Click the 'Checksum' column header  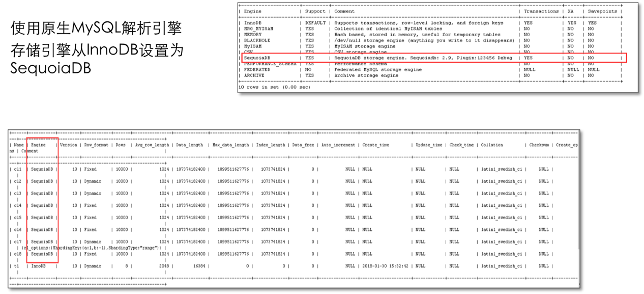[x=539, y=145]
